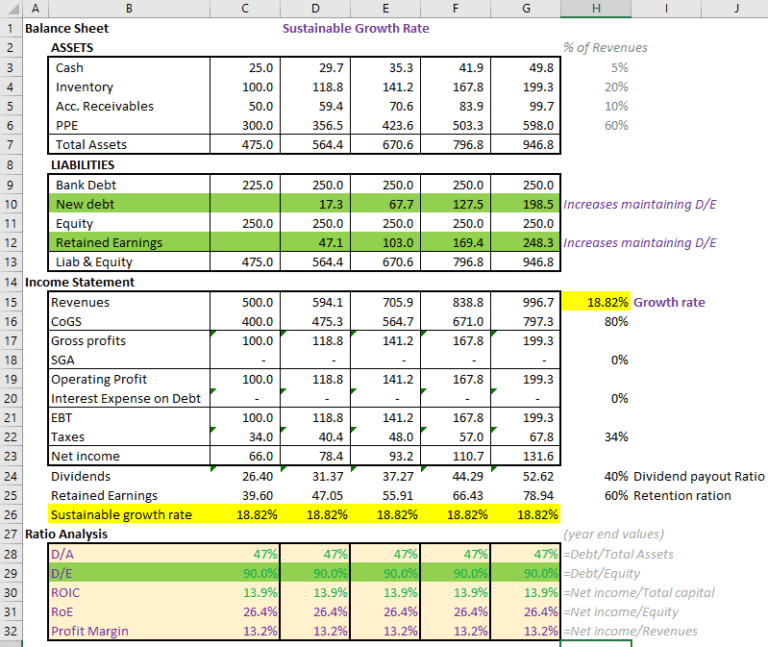Select row 26 header

pyautogui.click(x=11, y=515)
